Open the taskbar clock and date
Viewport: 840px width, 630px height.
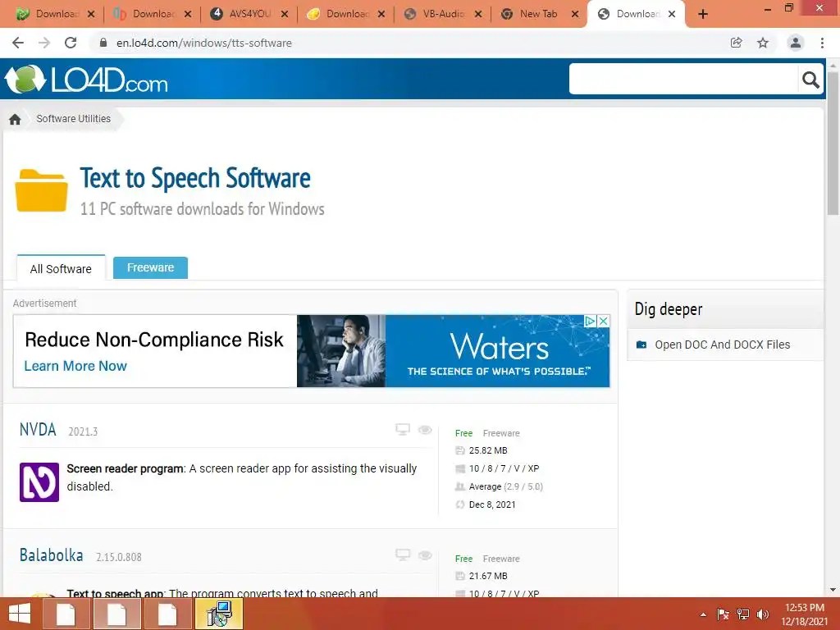tap(804, 614)
